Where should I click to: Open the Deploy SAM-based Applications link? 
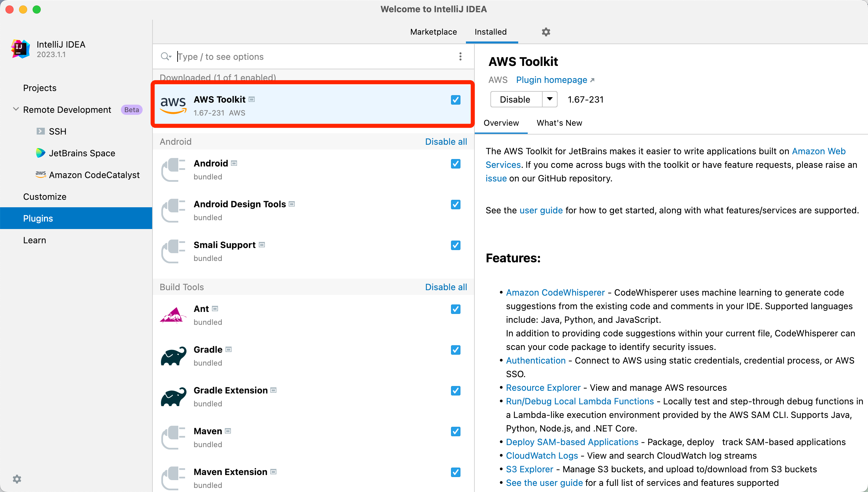click(572, 442)
